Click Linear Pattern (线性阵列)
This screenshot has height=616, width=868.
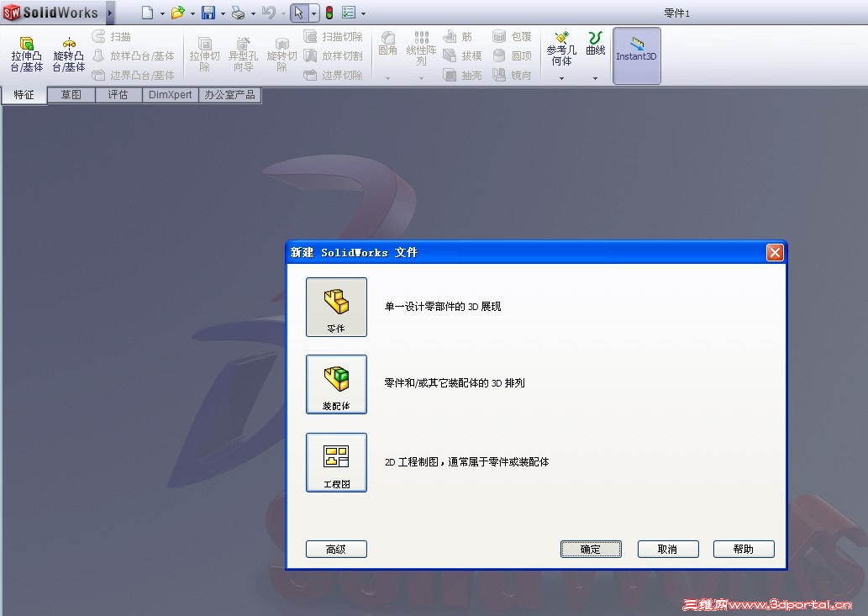[421, 48]
